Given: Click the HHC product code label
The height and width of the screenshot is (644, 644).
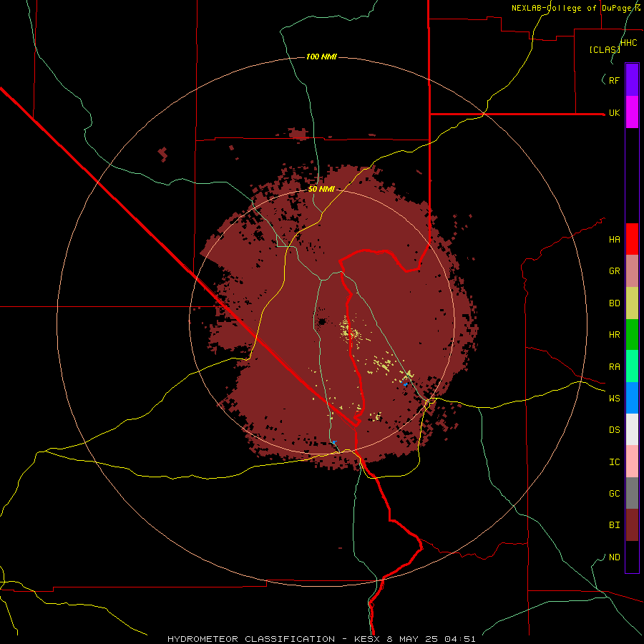Looking at the screenshot, I should pos(628,43).
